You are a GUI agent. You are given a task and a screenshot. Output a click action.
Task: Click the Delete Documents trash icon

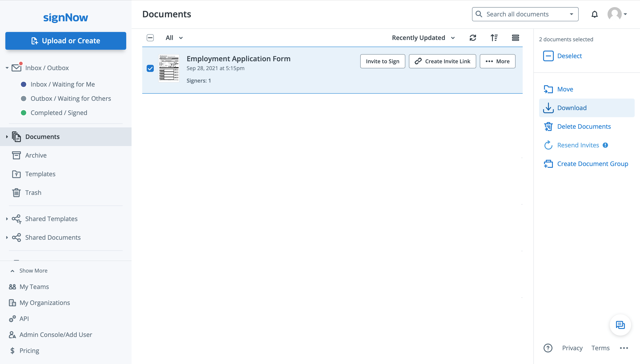point(548,127)
